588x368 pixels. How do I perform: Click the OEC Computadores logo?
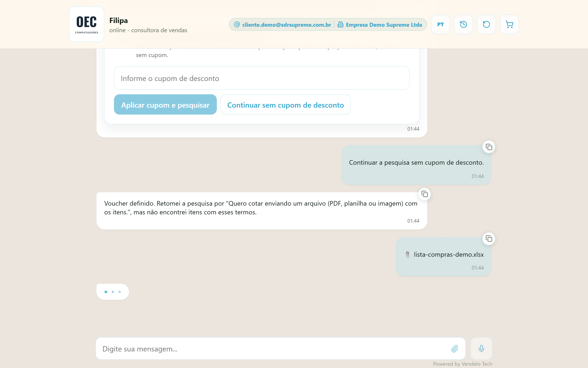87,24
